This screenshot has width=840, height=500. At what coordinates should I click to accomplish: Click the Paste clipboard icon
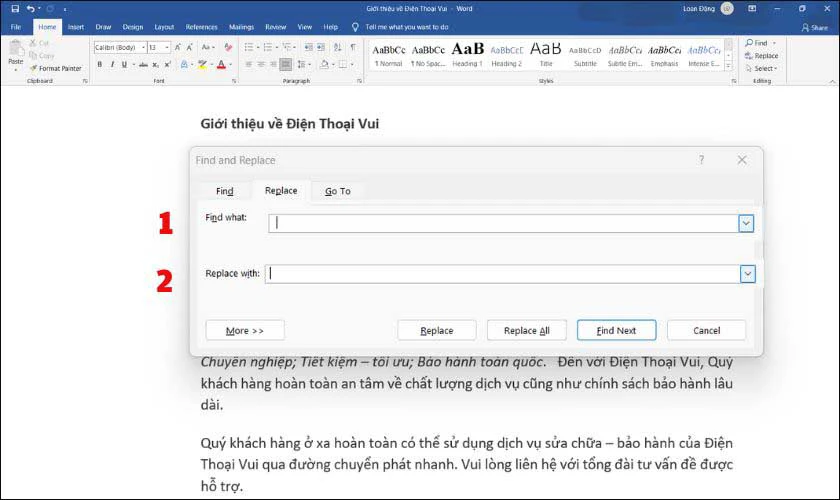tap(16, 49)
